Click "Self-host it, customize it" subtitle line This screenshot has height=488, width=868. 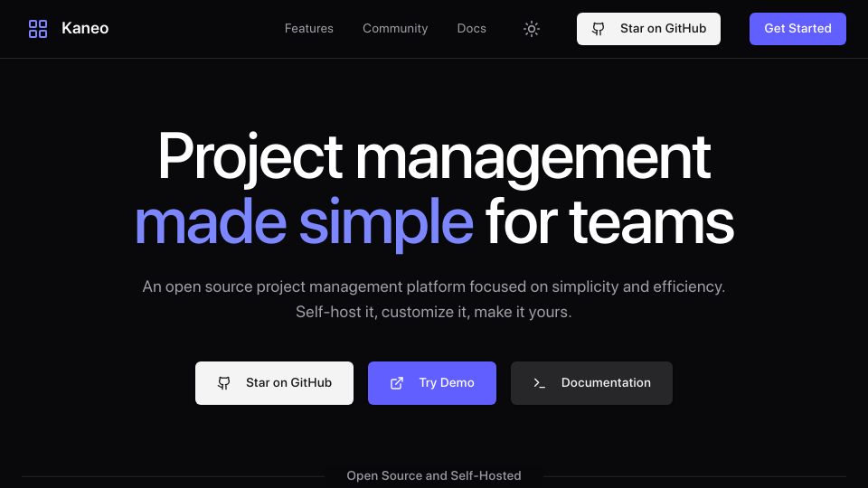point(433,312)
